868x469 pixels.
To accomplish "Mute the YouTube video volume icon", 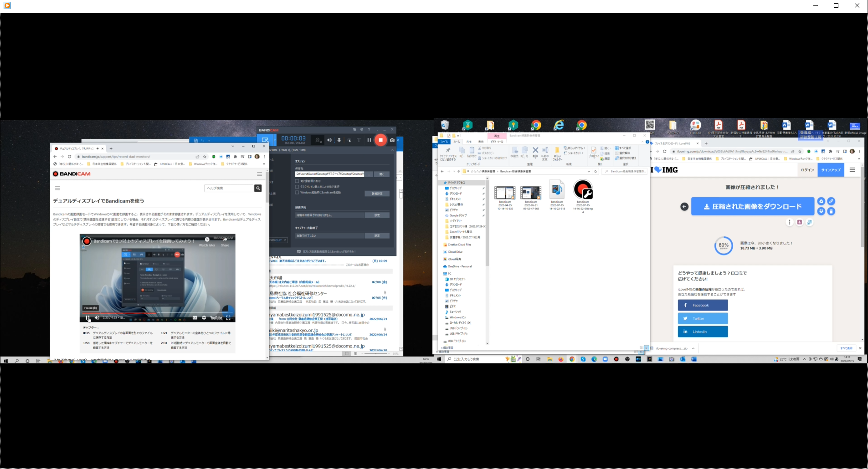I will point(97,318).
